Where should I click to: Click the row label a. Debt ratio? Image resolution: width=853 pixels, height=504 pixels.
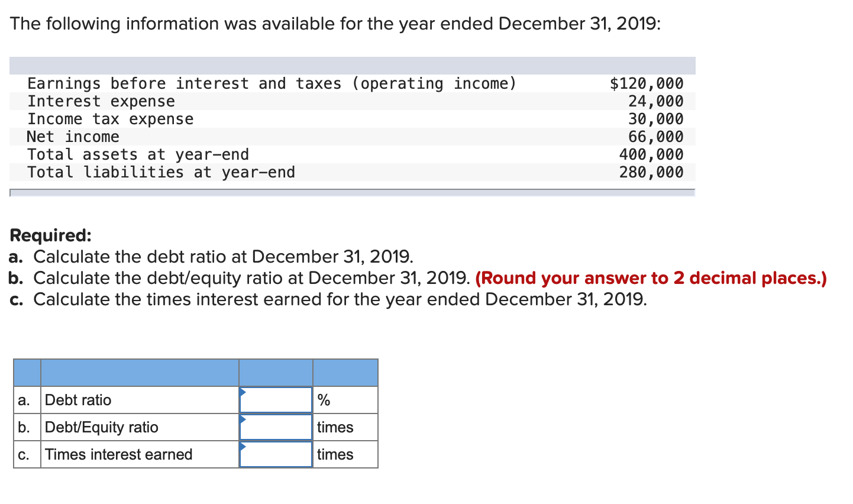tap(78, 400)
